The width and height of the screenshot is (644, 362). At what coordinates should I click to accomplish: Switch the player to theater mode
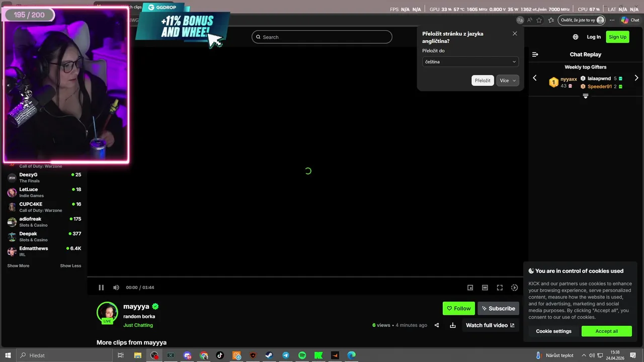485,288
